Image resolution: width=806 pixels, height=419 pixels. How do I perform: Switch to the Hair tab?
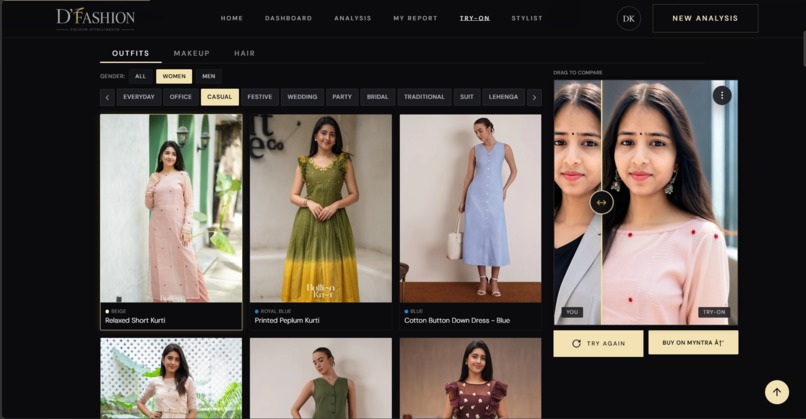(x=244, y=53)
